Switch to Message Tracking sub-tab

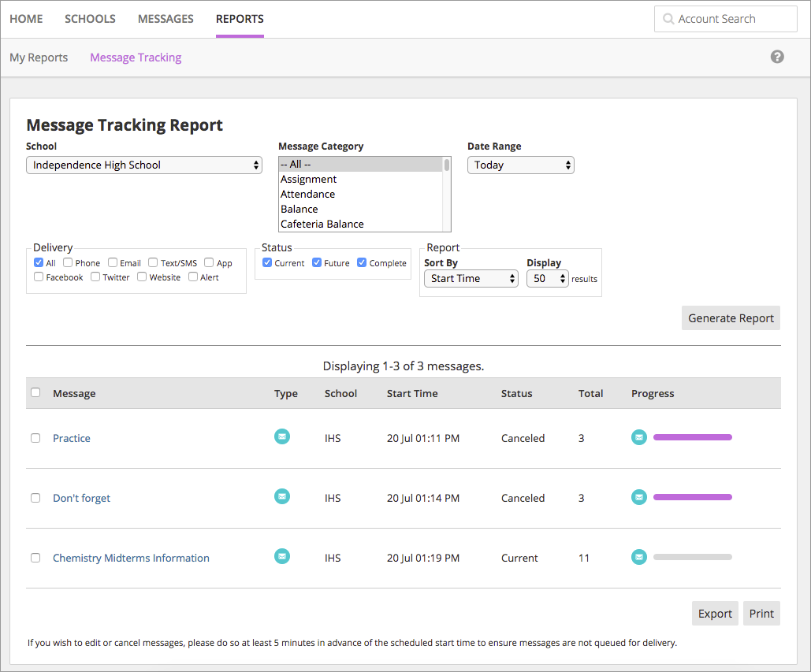[x=136, y=58]
